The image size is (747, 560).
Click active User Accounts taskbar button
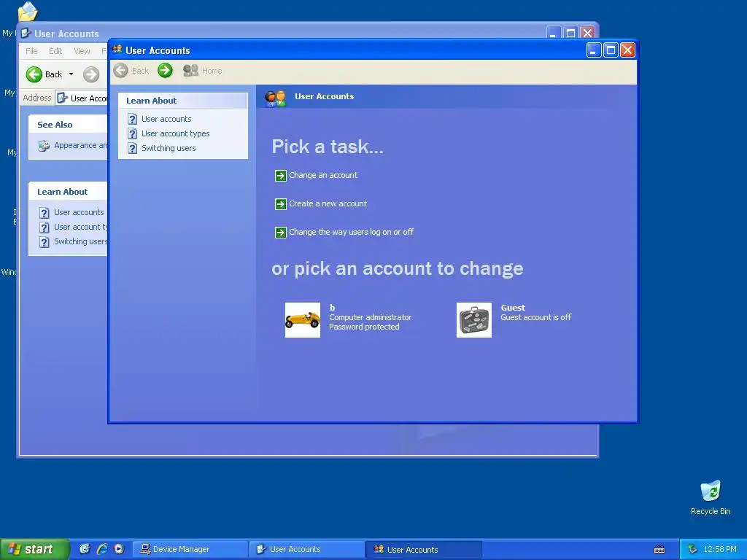424,549
